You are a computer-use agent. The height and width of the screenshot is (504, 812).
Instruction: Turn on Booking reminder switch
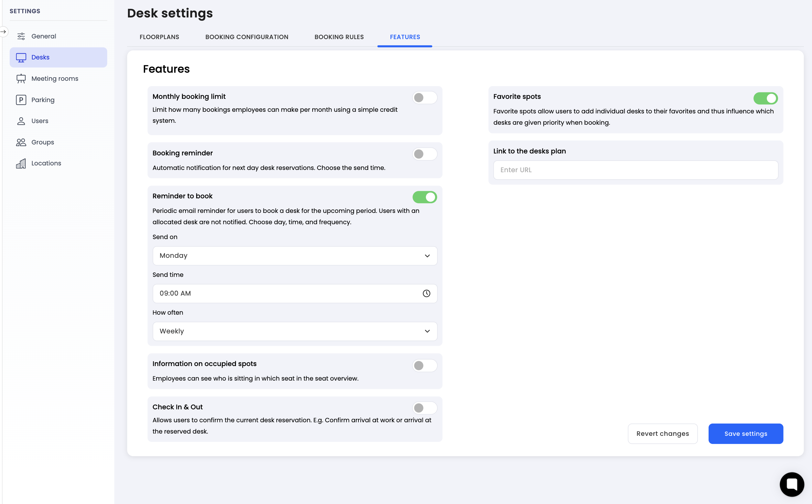[x=424, y=154]
